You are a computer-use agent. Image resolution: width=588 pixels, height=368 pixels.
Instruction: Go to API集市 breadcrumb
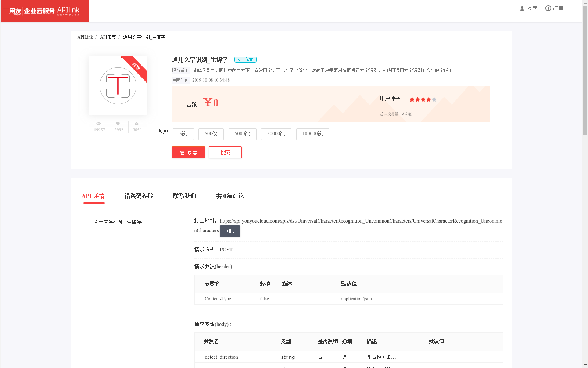coord(108,37)
